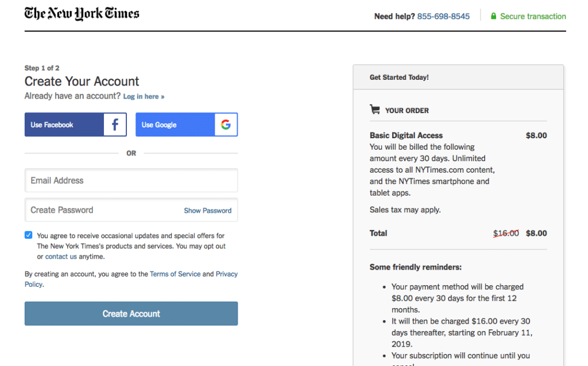Sign up using the Use Facebook button
588x366 pixels.
coord(64,124)
